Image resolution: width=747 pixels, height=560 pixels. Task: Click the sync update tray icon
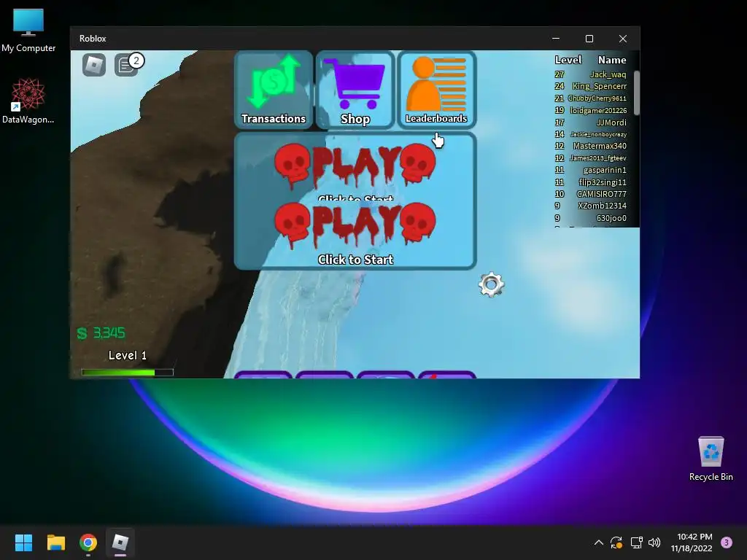pos(616,542)
